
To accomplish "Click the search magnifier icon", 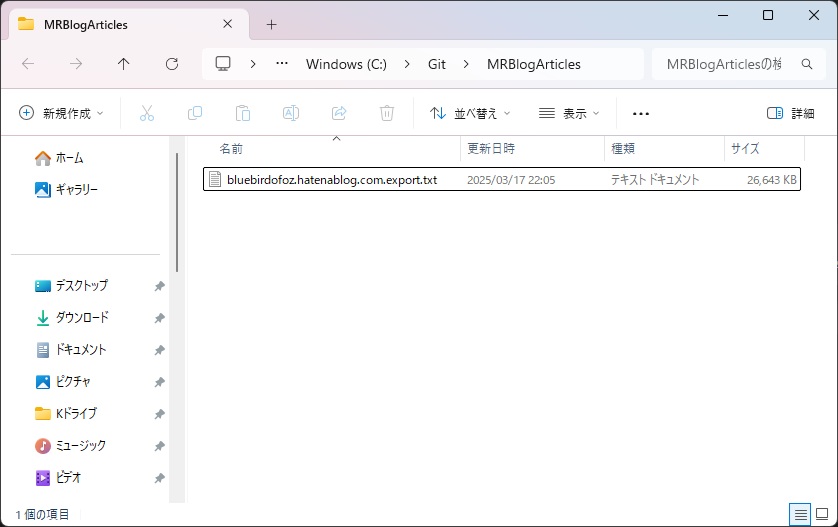I will pos(807,64).
